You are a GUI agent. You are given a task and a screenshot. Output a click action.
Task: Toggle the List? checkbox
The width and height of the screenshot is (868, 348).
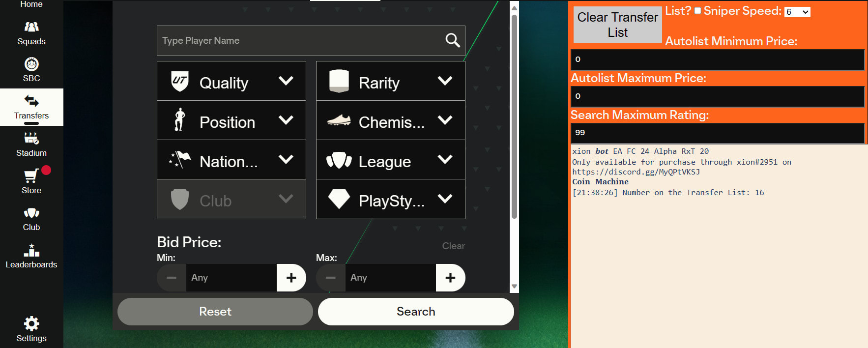click(697, 11)
